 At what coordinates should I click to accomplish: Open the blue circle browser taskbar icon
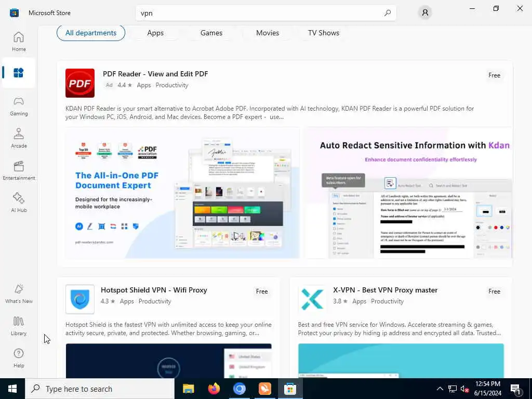[239, 389]
